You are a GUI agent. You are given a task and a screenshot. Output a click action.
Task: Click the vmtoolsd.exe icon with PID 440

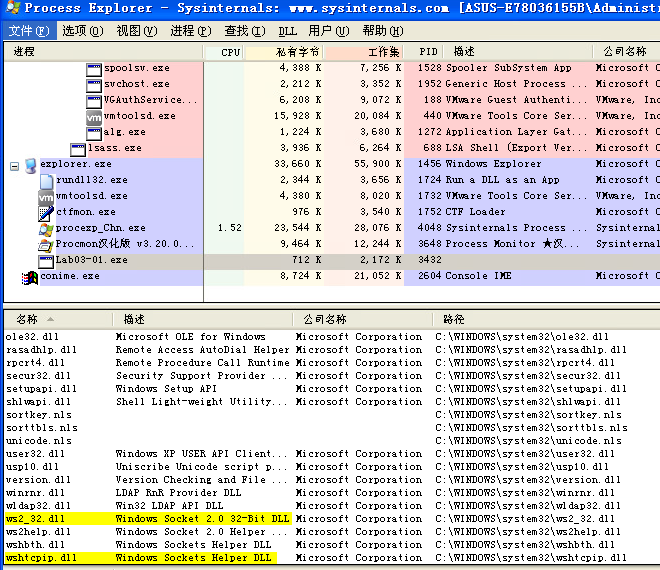pyautogui.click(x=94, y=117)
